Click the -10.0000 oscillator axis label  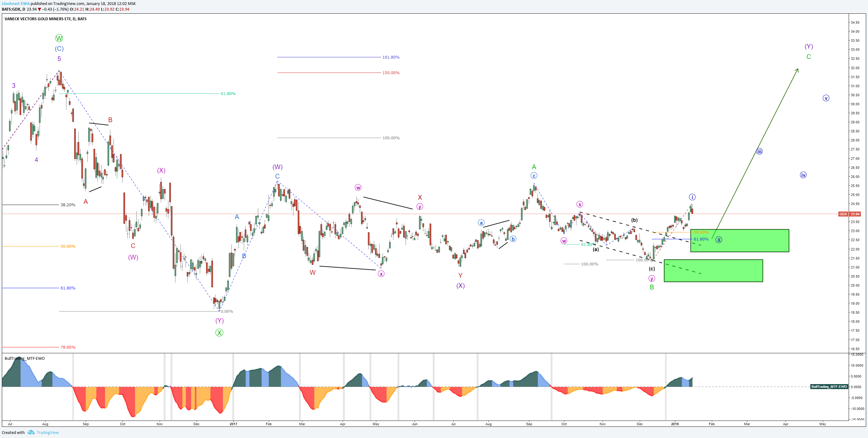857,409
